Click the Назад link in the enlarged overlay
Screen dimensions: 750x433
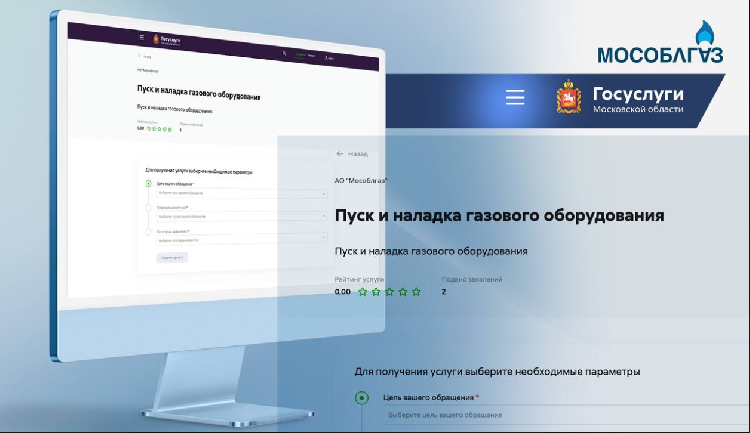coord(358,154)
